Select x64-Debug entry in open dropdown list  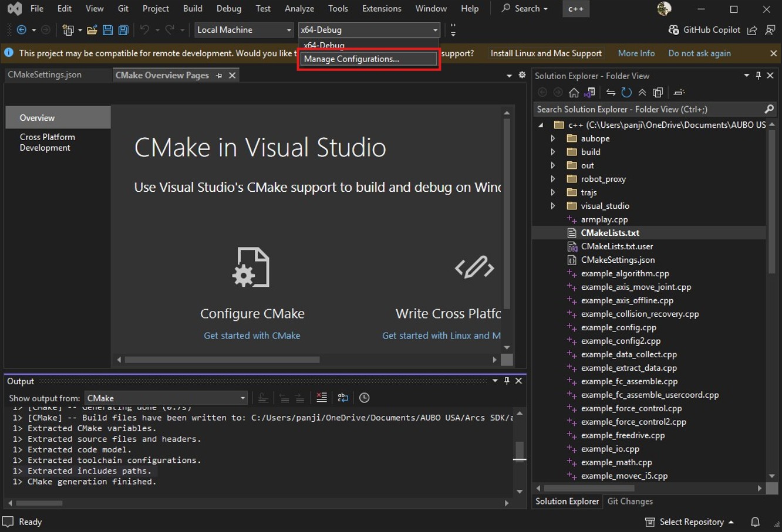coord(368,45)
